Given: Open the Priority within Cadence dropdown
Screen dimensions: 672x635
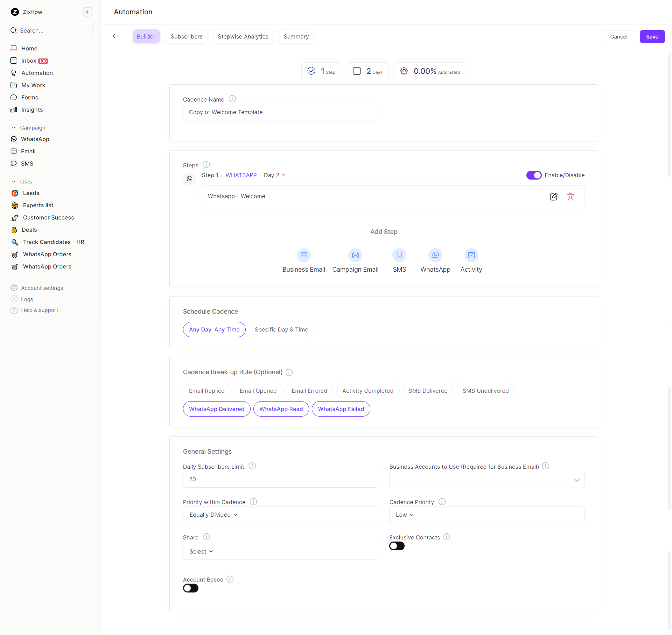Looking at the screenshot, I should coord(280,515).
